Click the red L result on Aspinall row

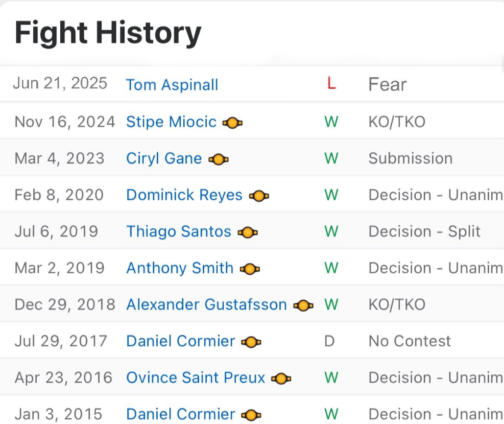click(x=332, y=83)
